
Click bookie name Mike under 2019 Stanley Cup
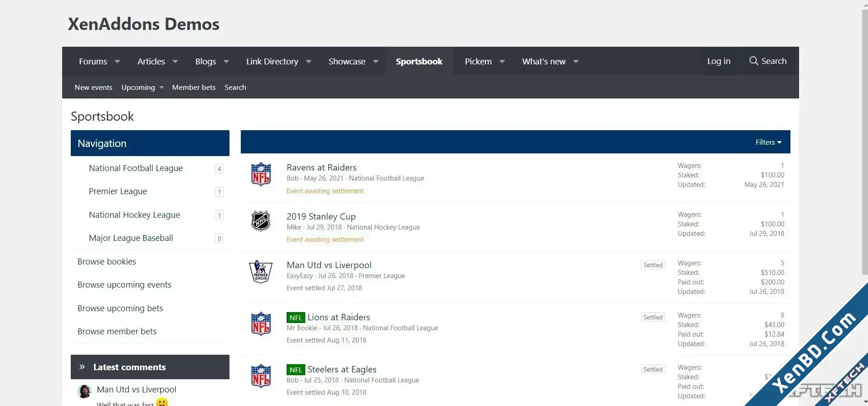(x=294, y=227)
